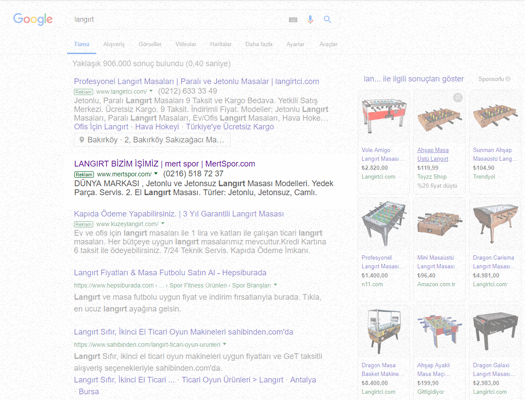Click the Dragon Carisma Langırt Masası title
The width and height of the screenshot is (525, 400).
pos(493,262)
